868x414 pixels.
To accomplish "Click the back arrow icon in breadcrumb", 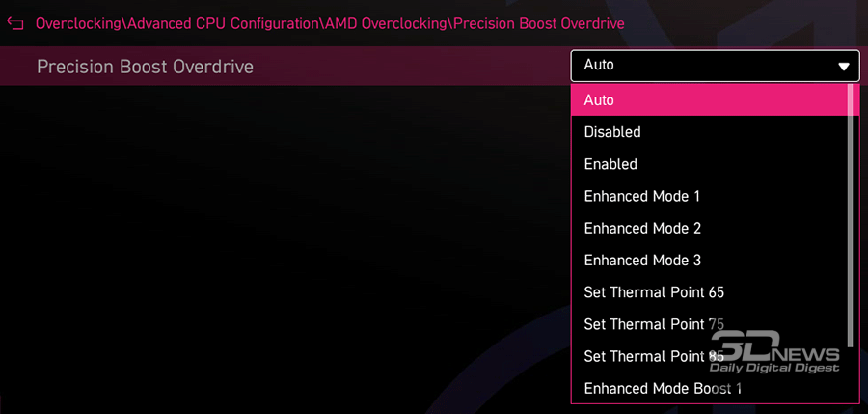I will tap(15, 22).
